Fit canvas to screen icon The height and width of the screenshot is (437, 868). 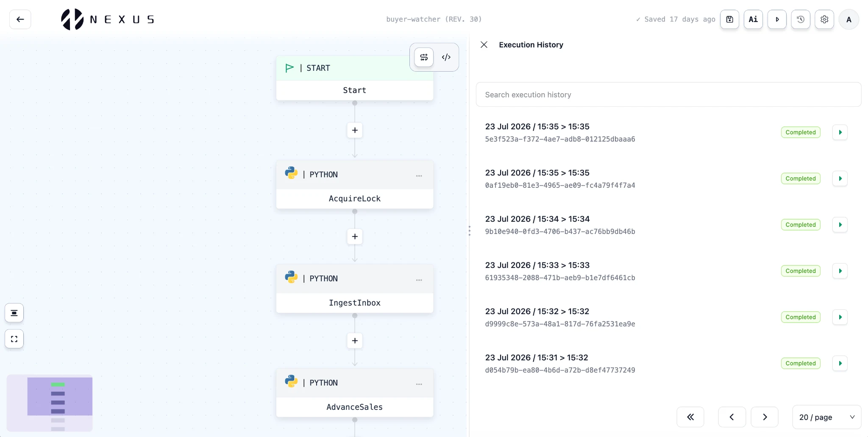14,339
